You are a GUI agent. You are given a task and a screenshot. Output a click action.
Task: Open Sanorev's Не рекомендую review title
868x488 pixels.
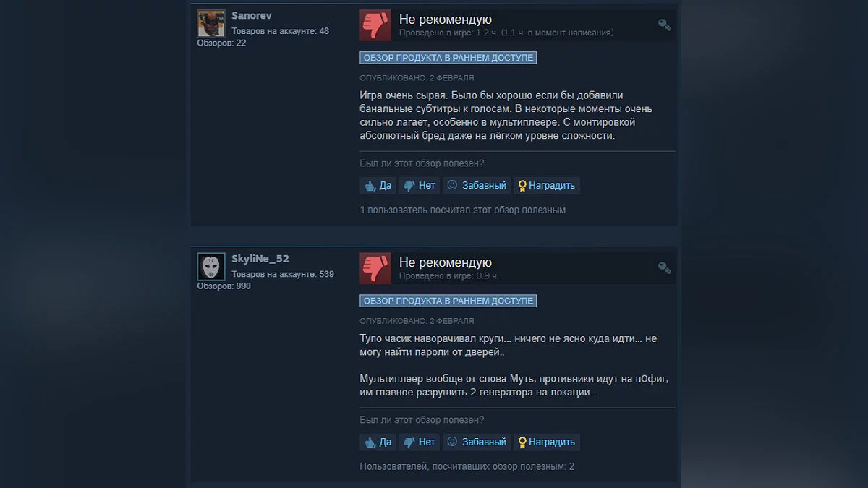pyautogui.click(x=446, y=20)
